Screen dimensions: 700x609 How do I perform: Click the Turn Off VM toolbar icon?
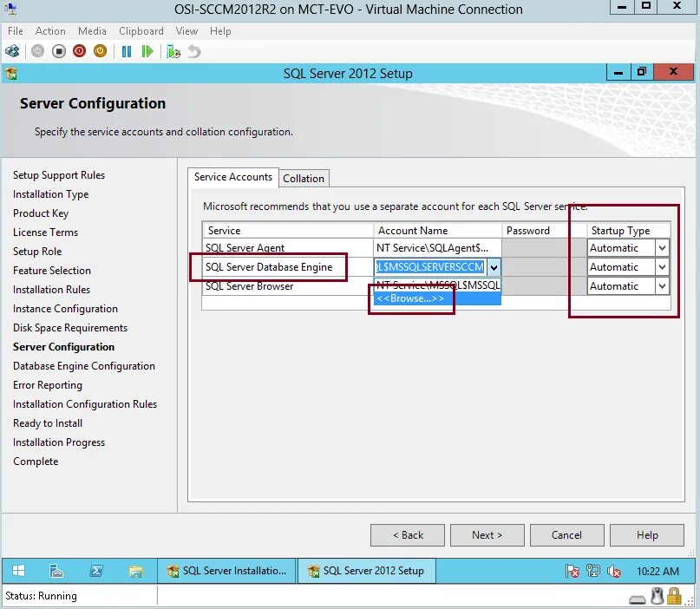point(58,51)
